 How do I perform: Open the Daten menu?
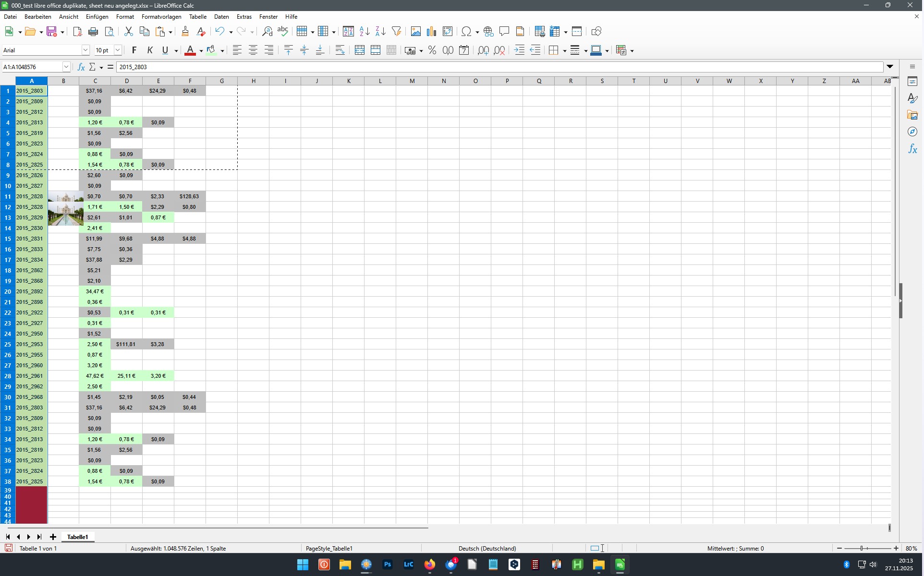(x=221, y=17)
